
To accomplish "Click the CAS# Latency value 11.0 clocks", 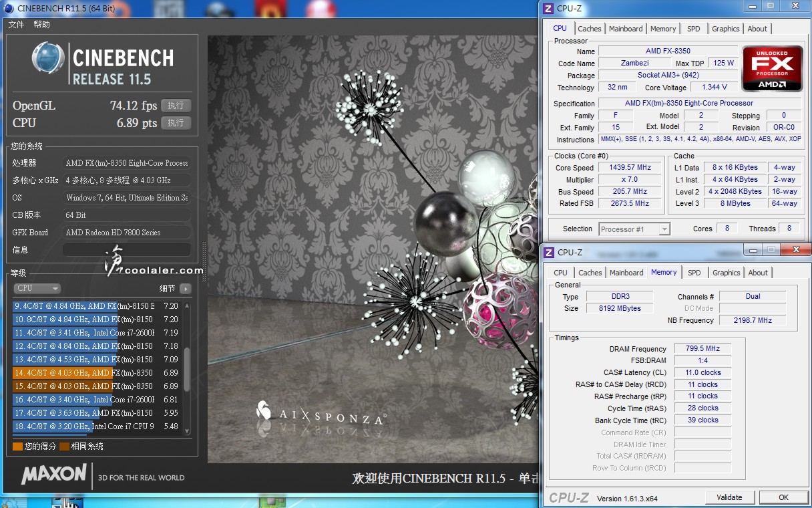I will [702, 373].
